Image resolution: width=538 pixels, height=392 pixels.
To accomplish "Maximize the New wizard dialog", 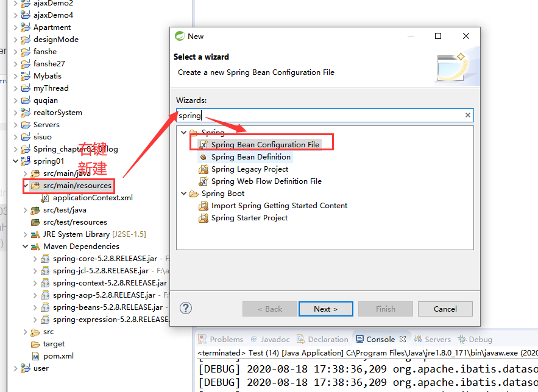I will pos(438,36).
